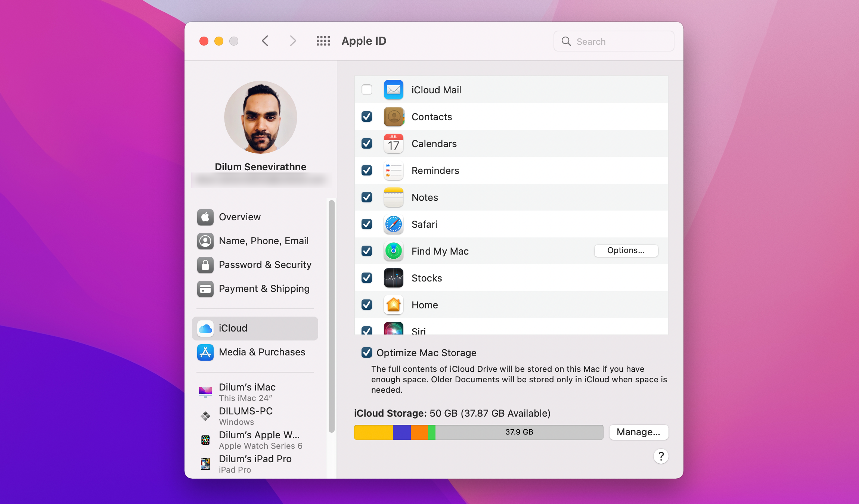Select Dilum's Apple Watch device entry
This screenshot has height=504, width=859.
tap(255, 440)
